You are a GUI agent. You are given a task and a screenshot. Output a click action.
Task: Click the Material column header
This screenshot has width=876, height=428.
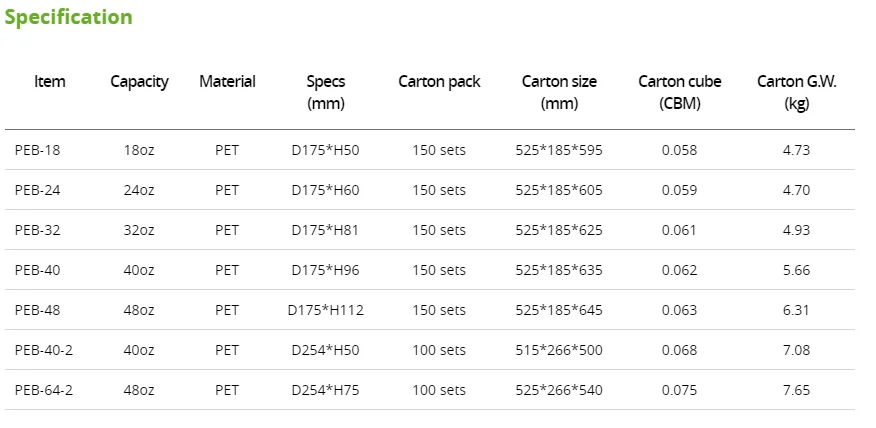pyautogui.click(x=227, y=82)
